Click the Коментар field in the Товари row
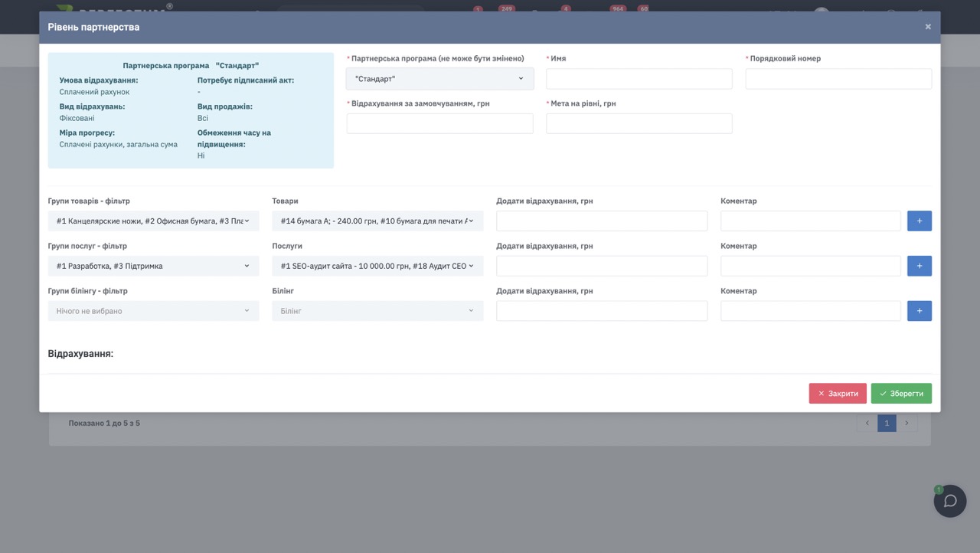Image resolution: width=980 pixels, height=553 pixels. click(x=810, y=221)
